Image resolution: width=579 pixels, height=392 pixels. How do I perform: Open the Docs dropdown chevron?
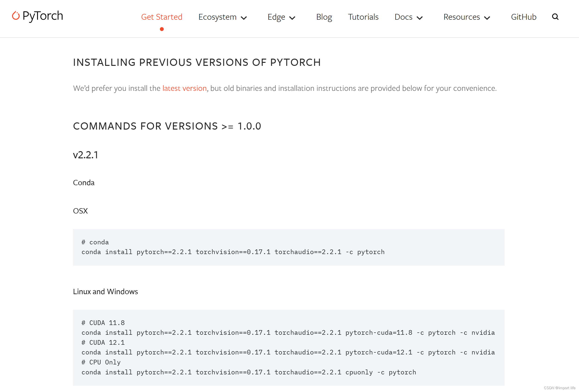tap(420, 18)
